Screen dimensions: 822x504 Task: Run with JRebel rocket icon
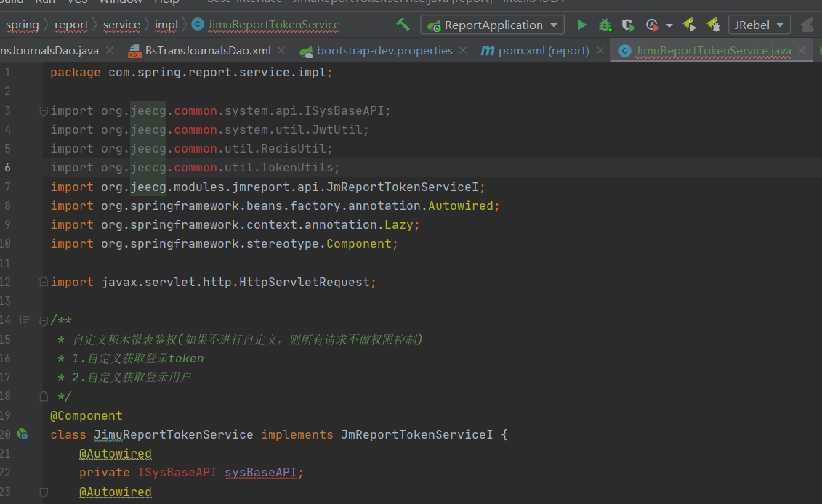pos(689,25)
